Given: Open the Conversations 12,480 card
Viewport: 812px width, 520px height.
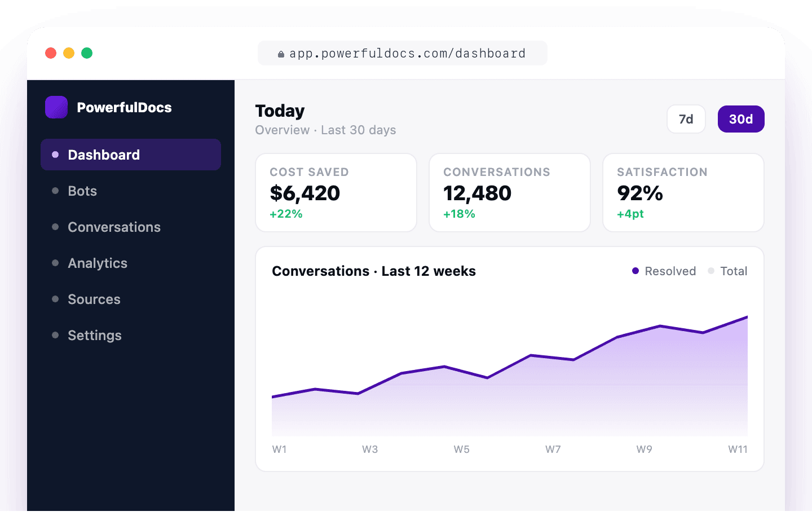Looking at the screenshot, I should click(510, 192).
